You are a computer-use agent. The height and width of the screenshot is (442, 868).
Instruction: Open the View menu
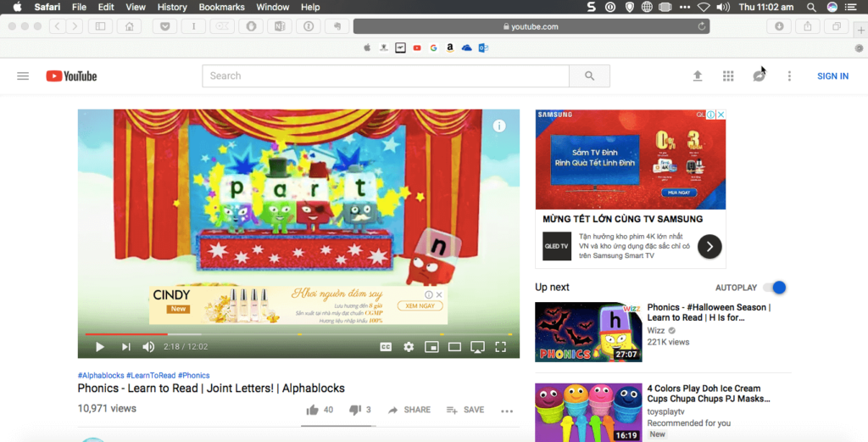pos(135,7)
